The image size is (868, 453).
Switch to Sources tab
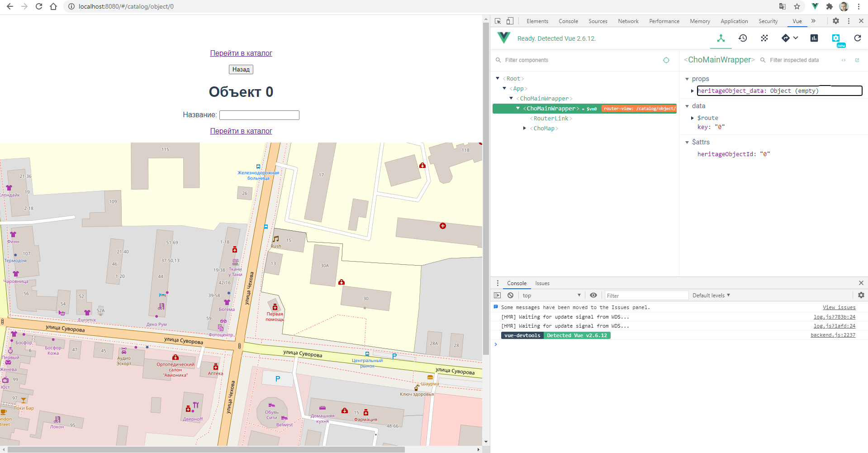point(598,21)
